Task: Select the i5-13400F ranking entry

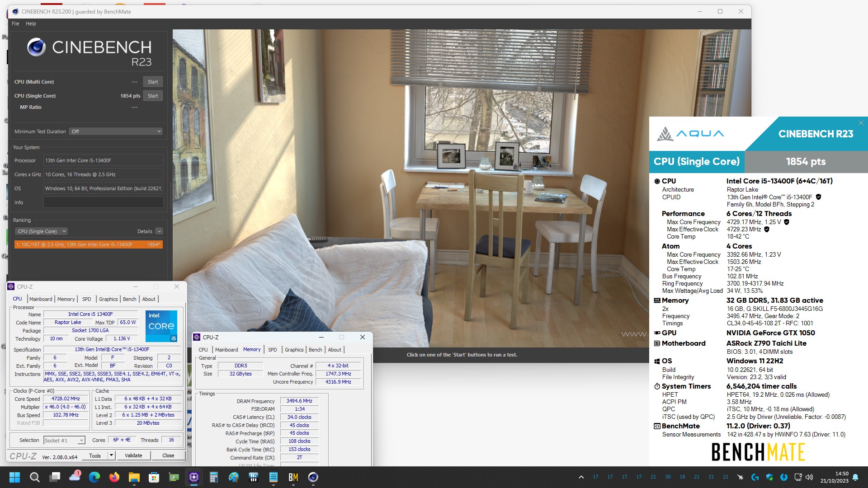Action: point(89,244)
